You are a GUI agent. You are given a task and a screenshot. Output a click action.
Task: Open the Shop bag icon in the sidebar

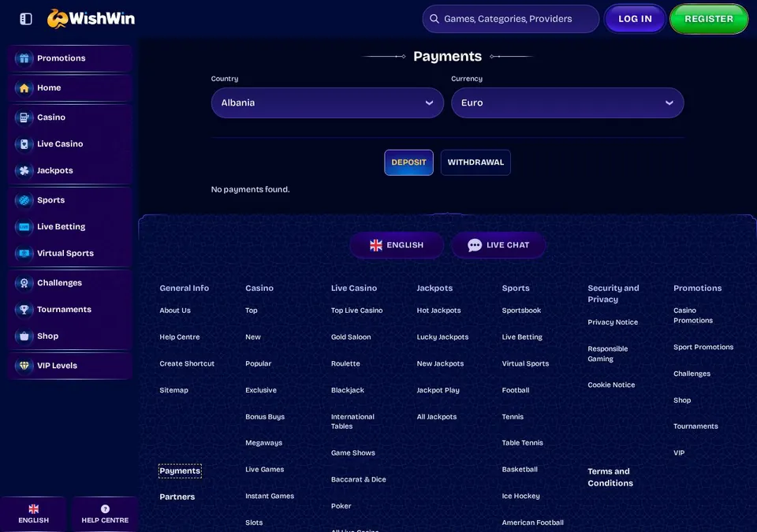pos(24,336)
